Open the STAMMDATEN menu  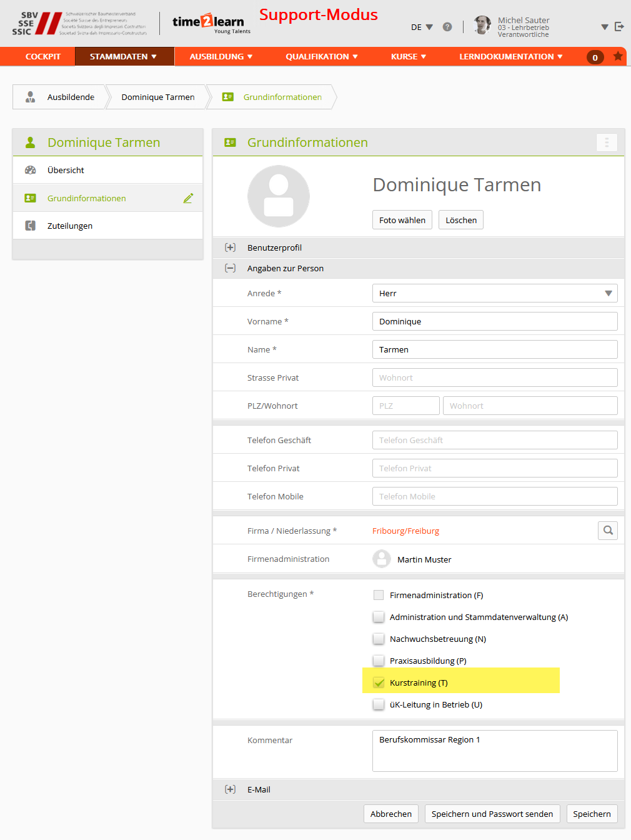123,56
